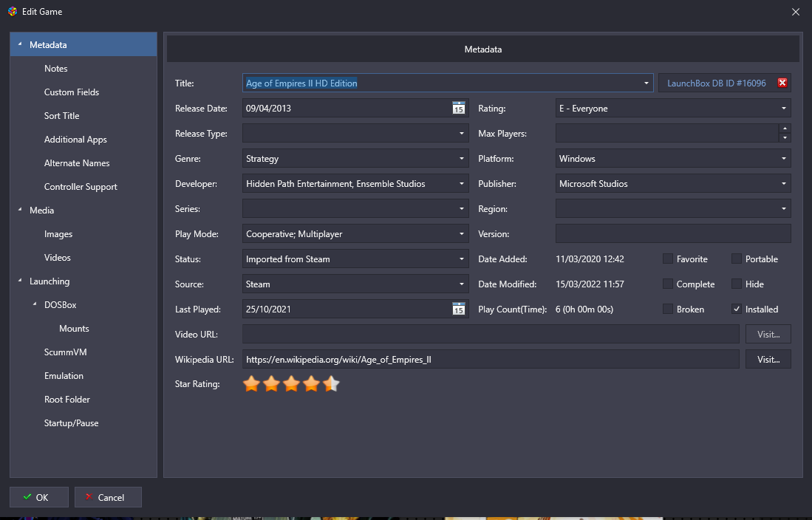
Task: Open the DOSBox settings section
Action: (x=61, y=304)
